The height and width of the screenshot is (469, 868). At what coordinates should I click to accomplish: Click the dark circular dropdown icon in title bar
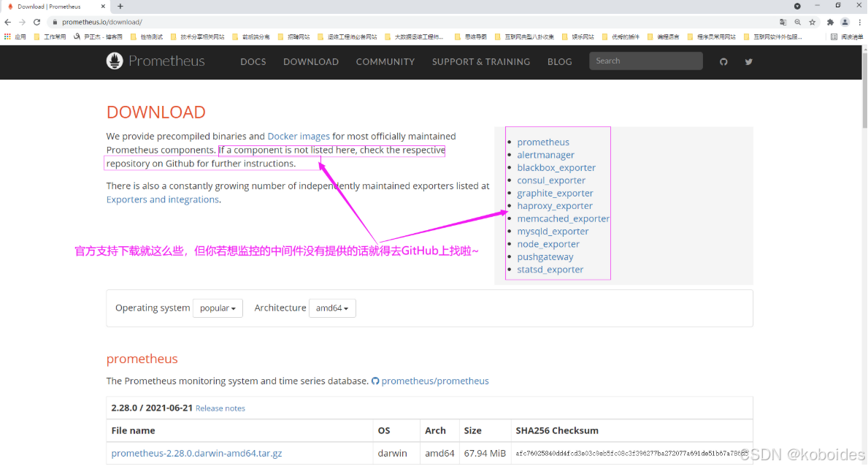pyautogui.click(x=797, y=6)
